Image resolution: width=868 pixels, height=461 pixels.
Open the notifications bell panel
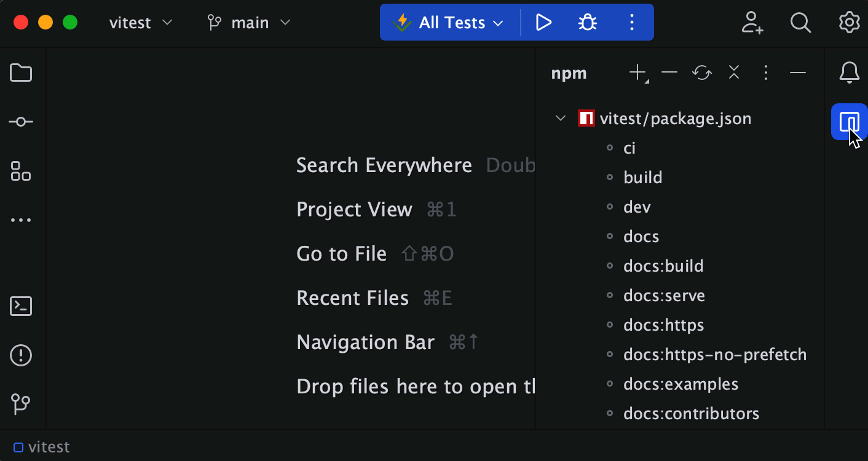click(849, 73)
